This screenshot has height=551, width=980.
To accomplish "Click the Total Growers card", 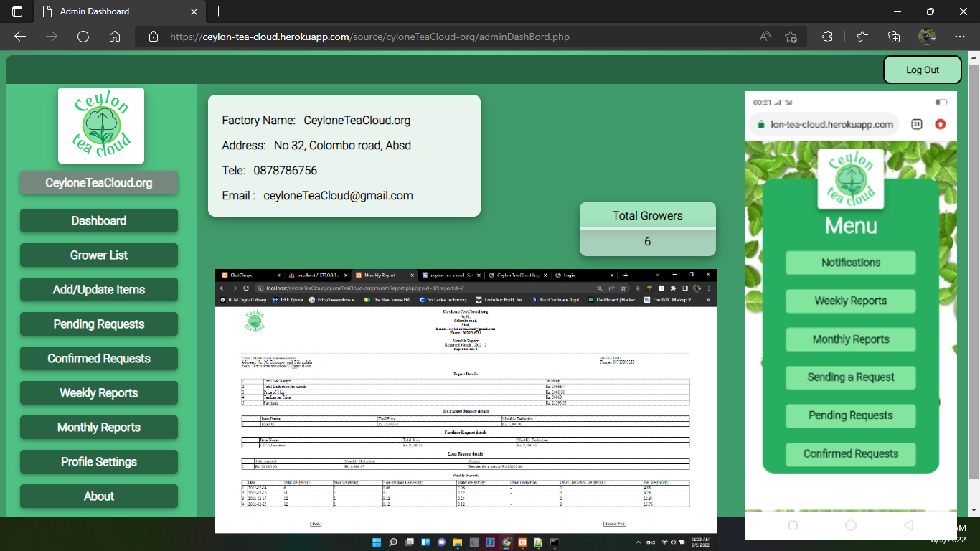I will pos(648,229).
